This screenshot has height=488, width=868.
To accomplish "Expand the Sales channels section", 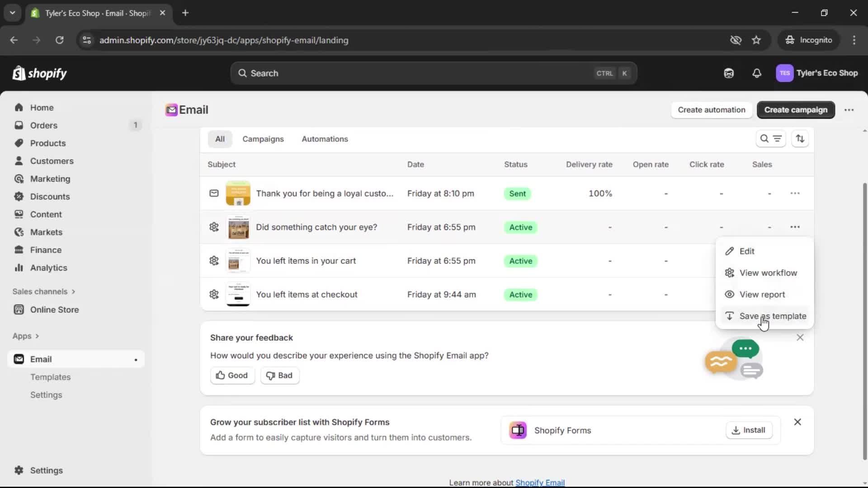I will 44,291.
